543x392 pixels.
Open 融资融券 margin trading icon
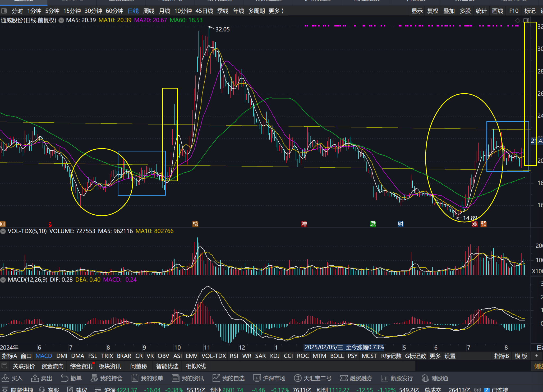tap(344, 378)
